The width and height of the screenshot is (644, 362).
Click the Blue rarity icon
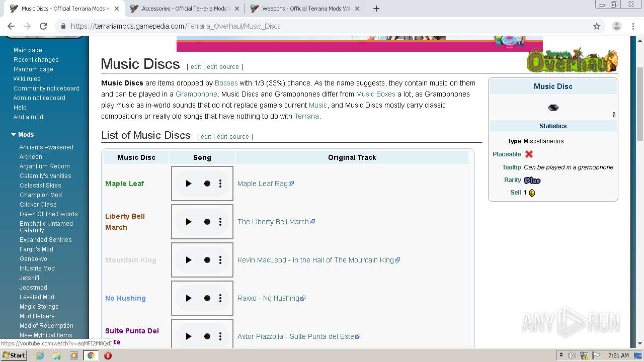532,180
